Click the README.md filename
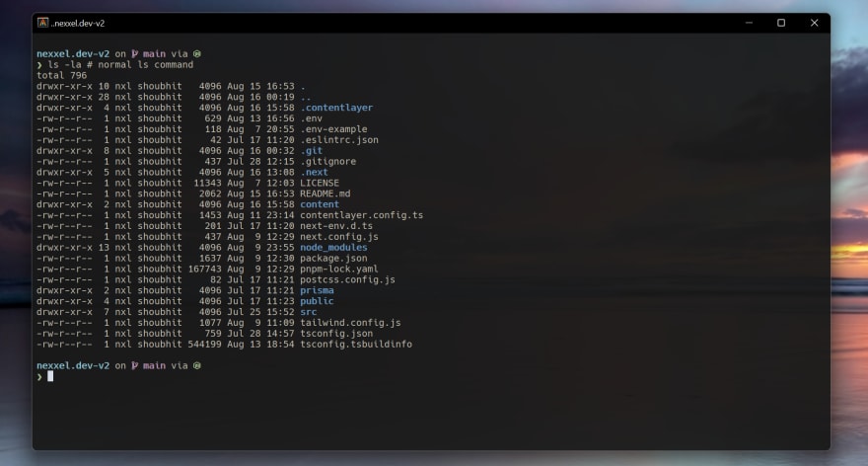The width and height of the screenshot is (868, 466). coord(325,194)
